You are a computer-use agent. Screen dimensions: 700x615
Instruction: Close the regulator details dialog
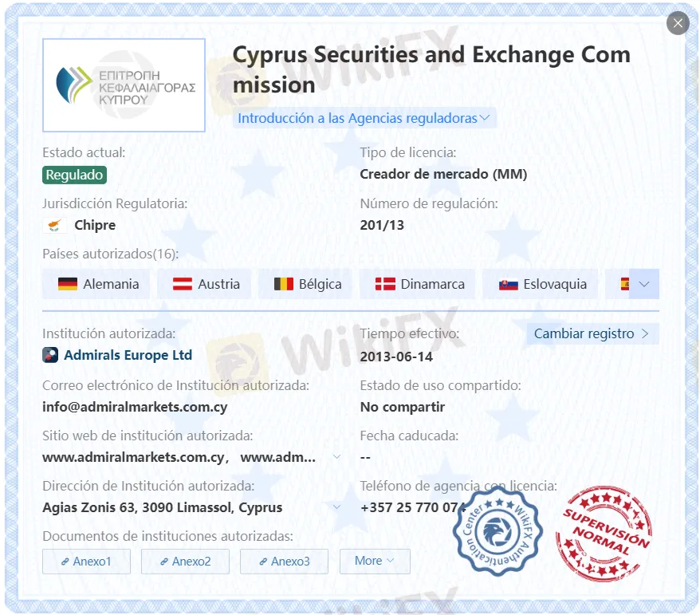(678, 23)
